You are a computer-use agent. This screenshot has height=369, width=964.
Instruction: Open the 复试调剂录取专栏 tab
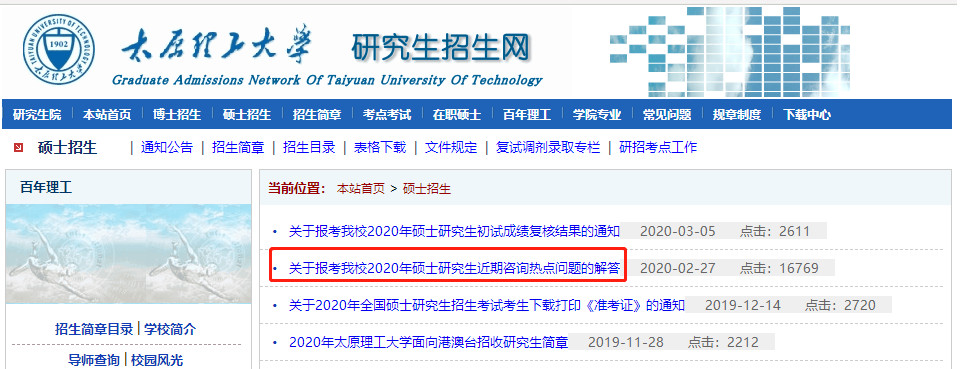pyautogui.click(x=548, y=148)
